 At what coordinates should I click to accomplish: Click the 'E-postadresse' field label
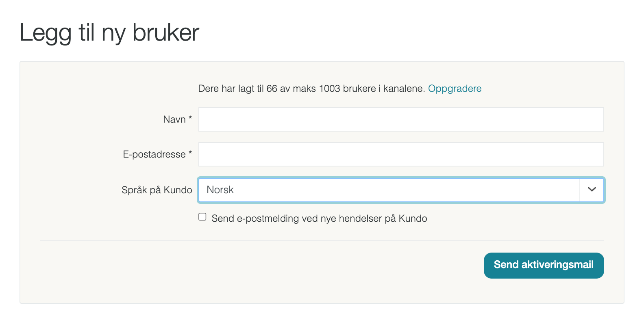154,154
